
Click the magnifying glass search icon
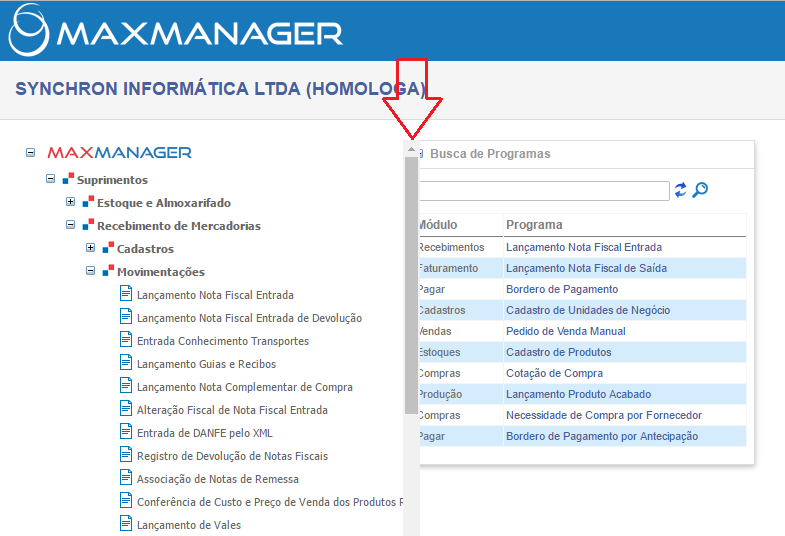pyautogui.click(x=700, y=190)
